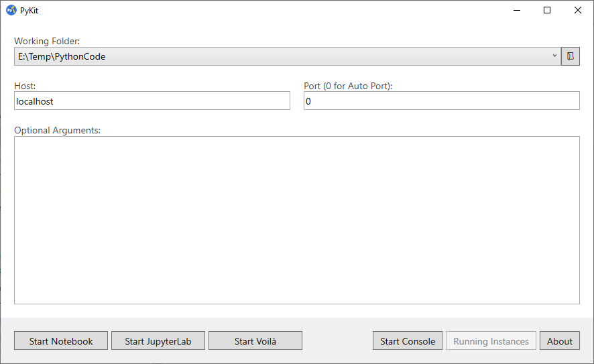Click the "Optional Arguments:" label

pos(57,130)
